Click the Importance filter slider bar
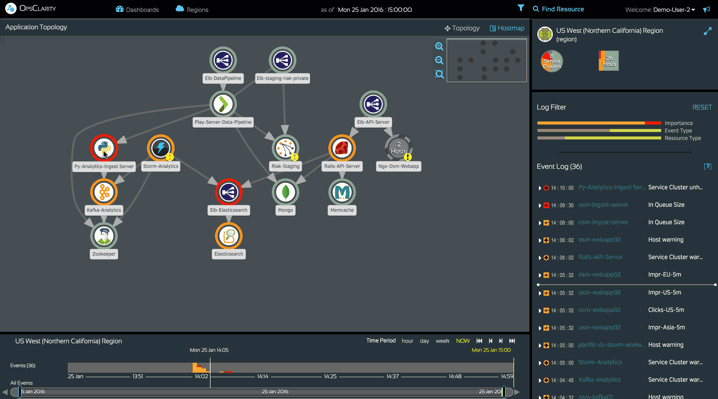This screenshot has height=399, width=718. click(599, 123)
